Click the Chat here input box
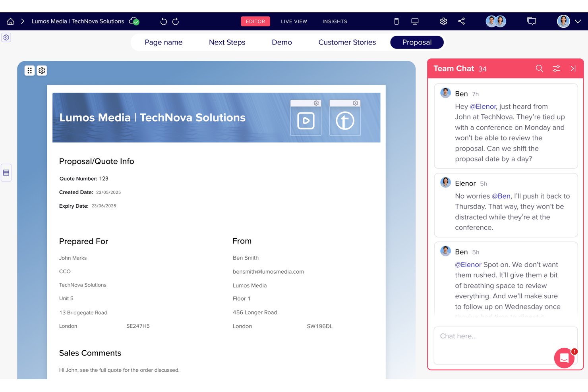588x392 pixels. click(x=505, y=345)
